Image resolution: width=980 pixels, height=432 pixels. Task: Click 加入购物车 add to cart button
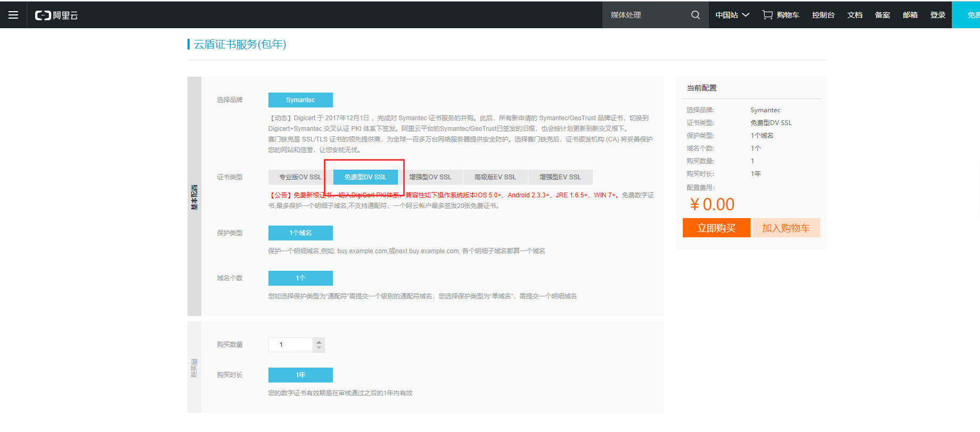[786, 228]
